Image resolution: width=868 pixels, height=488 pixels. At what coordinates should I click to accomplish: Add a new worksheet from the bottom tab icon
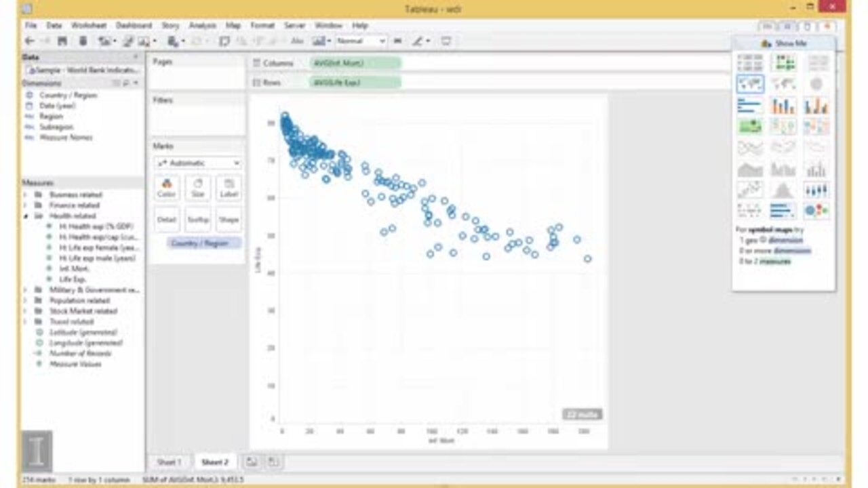click(252, 462)
